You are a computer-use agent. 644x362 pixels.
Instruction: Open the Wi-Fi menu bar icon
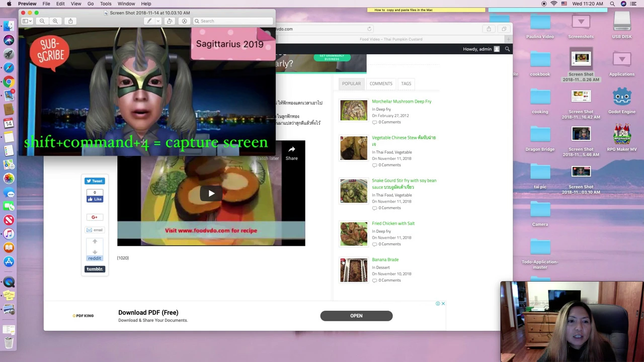click(x=554, y=4)
